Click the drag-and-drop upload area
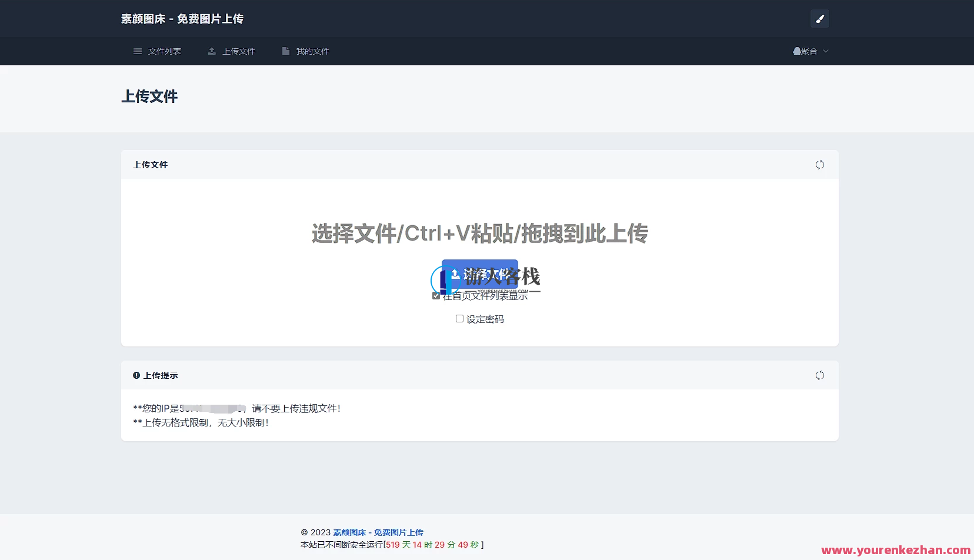 [479, 234]
